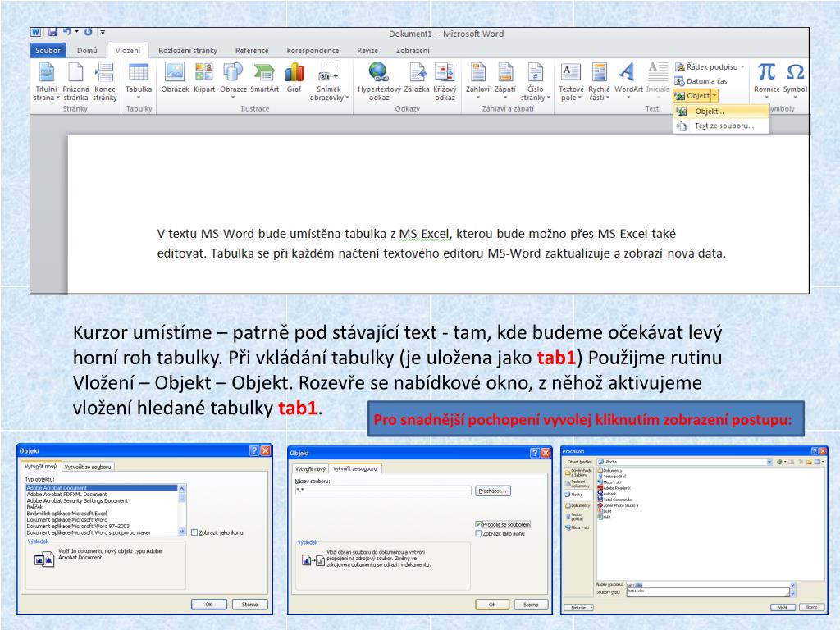Open the Obrazce shapes gallery
This screenshot has width=840, height=630.
click(233, 80)
